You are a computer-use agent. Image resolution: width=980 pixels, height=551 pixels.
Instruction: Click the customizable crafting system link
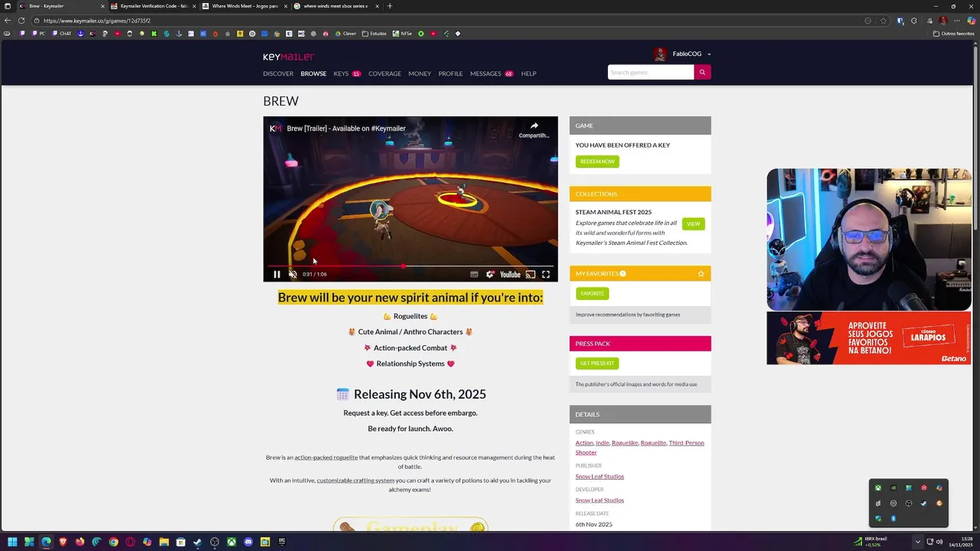coord(355,481)
